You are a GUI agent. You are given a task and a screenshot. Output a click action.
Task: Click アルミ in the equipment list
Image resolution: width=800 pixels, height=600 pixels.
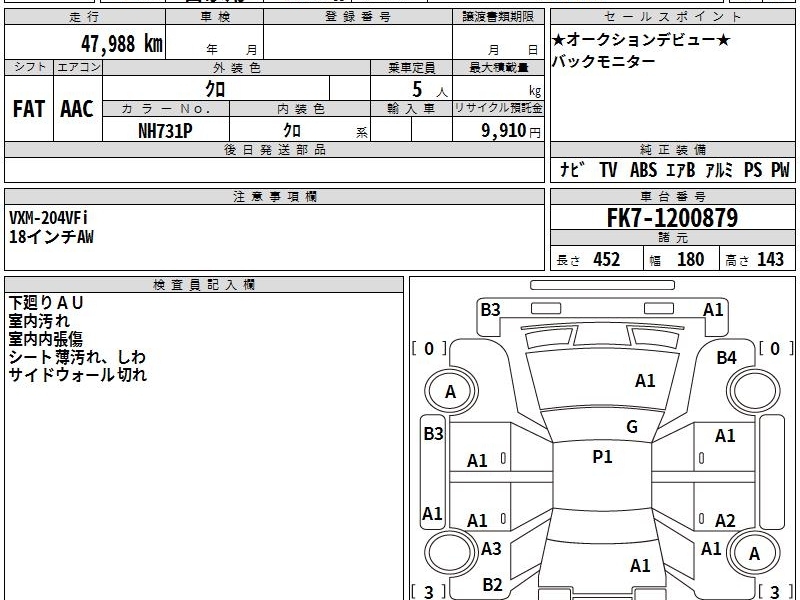click(719, 169)
